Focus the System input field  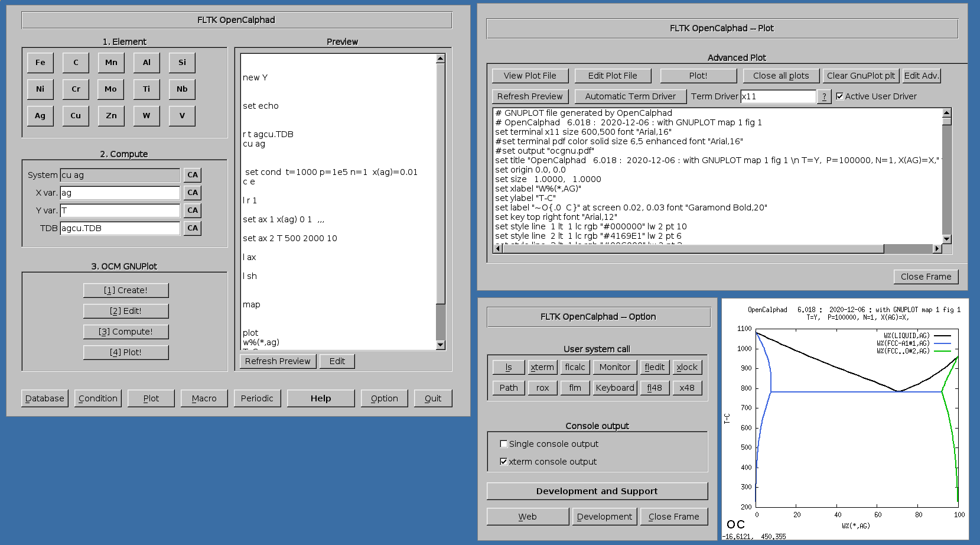pyautogui.click(x=120, y=175)
